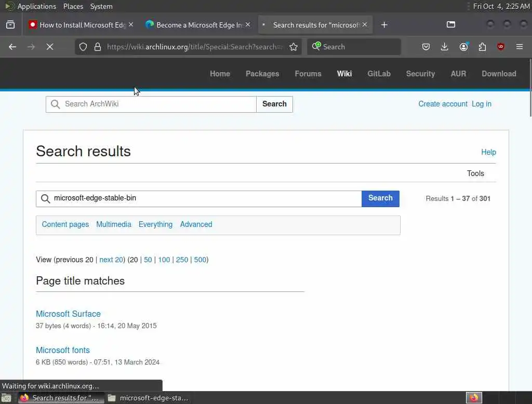Viewport: 532px width, 404px height.
Task: Open the Firefox View icon
Action: [10, 25]
